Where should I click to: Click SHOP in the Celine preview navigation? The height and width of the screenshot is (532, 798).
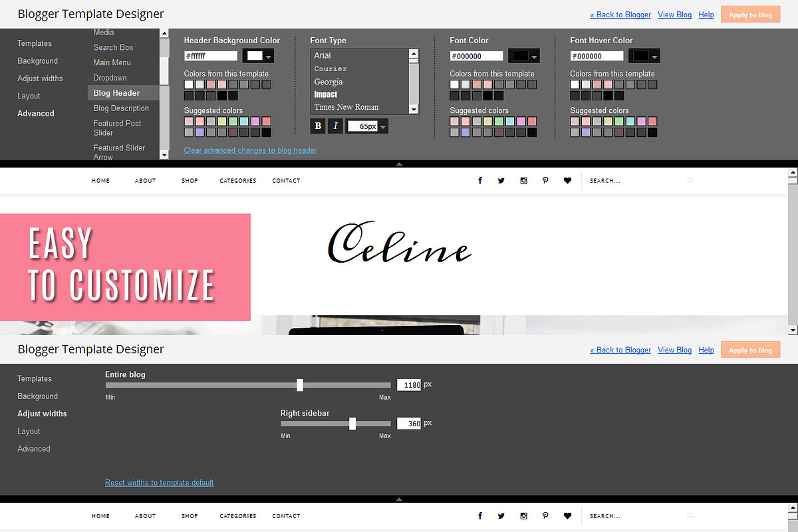click(190, 180)
